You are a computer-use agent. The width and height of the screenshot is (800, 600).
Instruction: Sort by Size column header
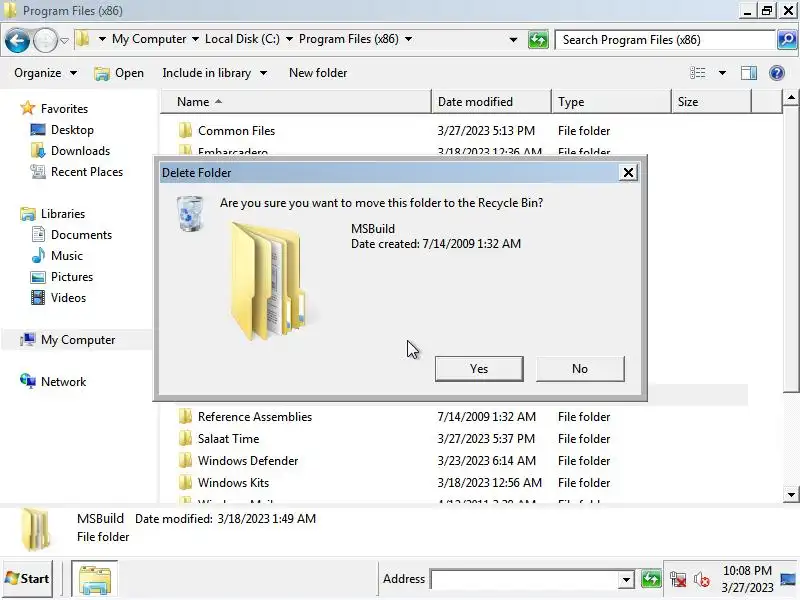(711, 102)
